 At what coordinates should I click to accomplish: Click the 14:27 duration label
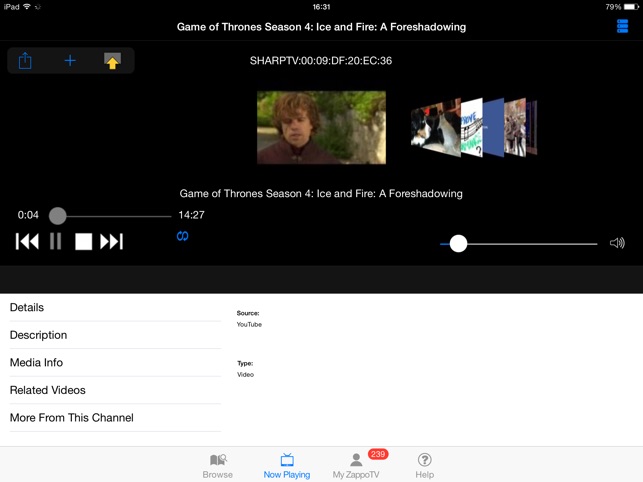(191, 215)
